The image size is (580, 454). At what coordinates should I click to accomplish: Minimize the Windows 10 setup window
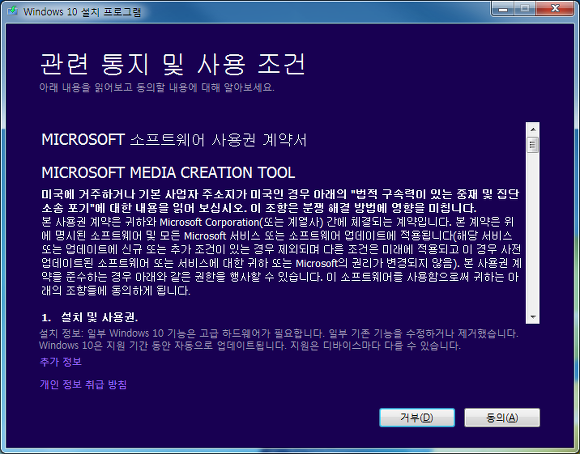coord(503,8)
